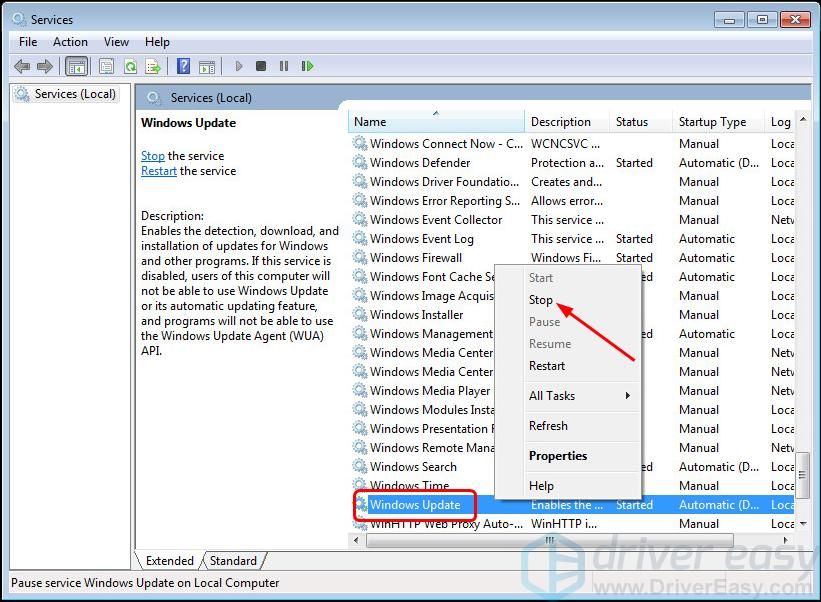Select the Windows Presentation Foundation service
821x602 pixels.
click(431, 428)
